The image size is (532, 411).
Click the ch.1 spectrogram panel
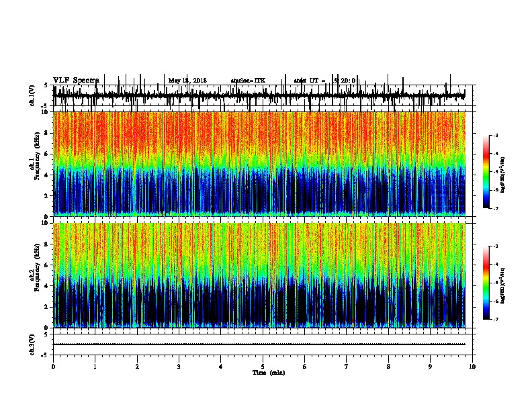coord(259,164)
